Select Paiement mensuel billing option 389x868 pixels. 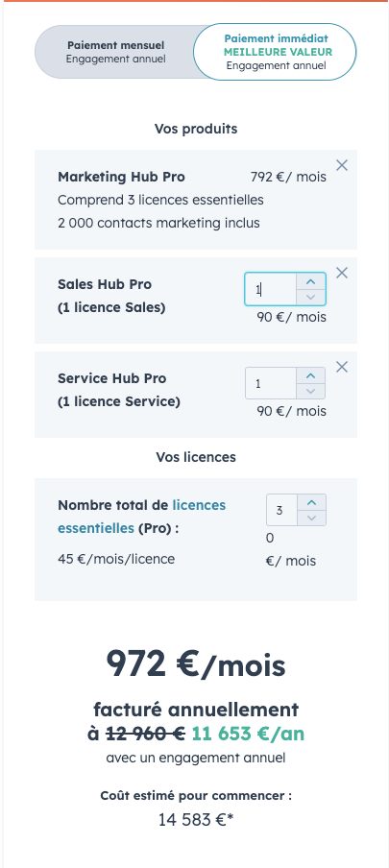[115, 52]
